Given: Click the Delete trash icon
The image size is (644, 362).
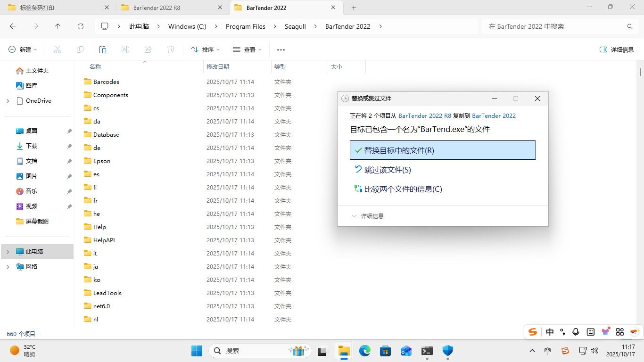Looking at the screenshot, I should (171, 49).
